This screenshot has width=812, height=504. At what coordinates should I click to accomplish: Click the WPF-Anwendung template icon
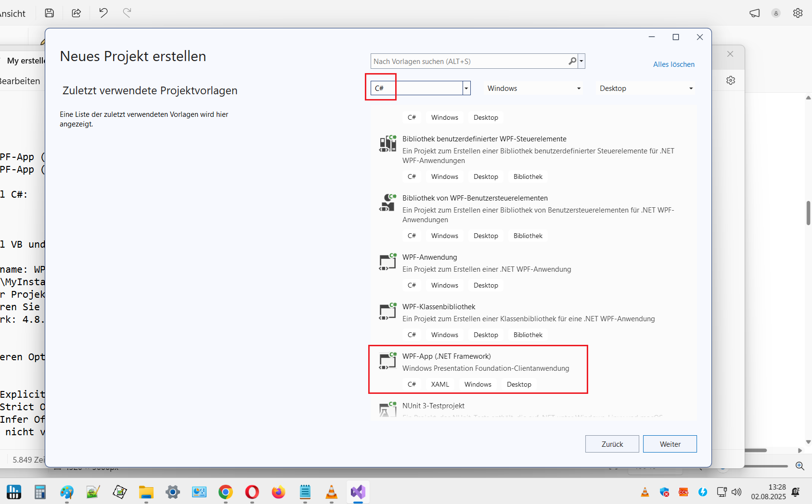tap(387, 262)
